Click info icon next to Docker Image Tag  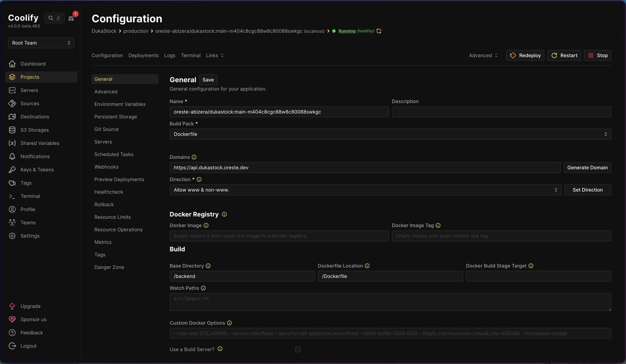point(438,225)
